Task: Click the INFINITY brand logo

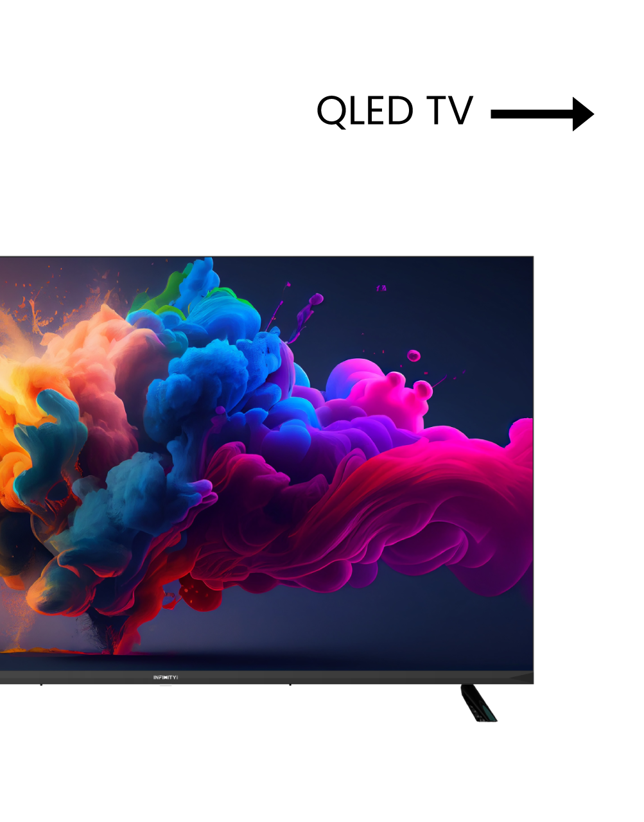Action: pos(164,678)
